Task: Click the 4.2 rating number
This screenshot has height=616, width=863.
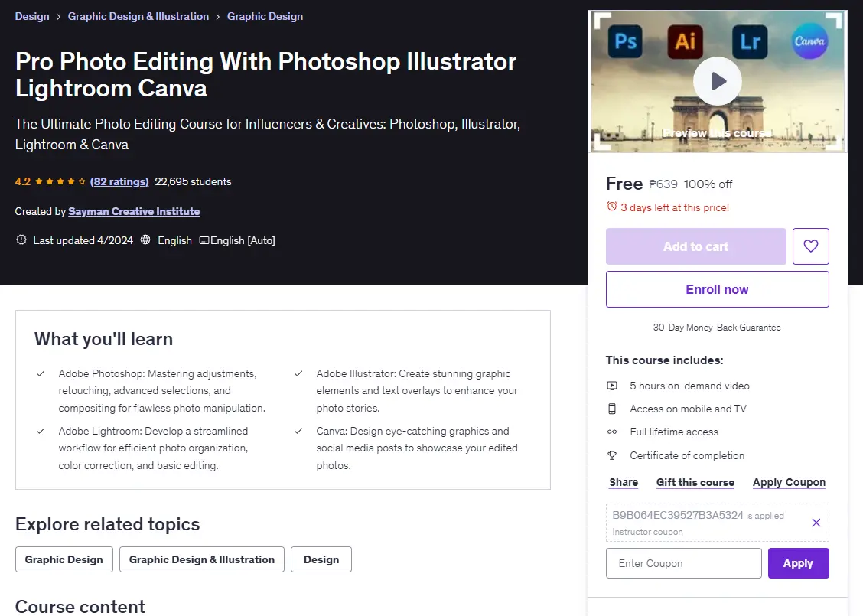Action: (22, 181)
